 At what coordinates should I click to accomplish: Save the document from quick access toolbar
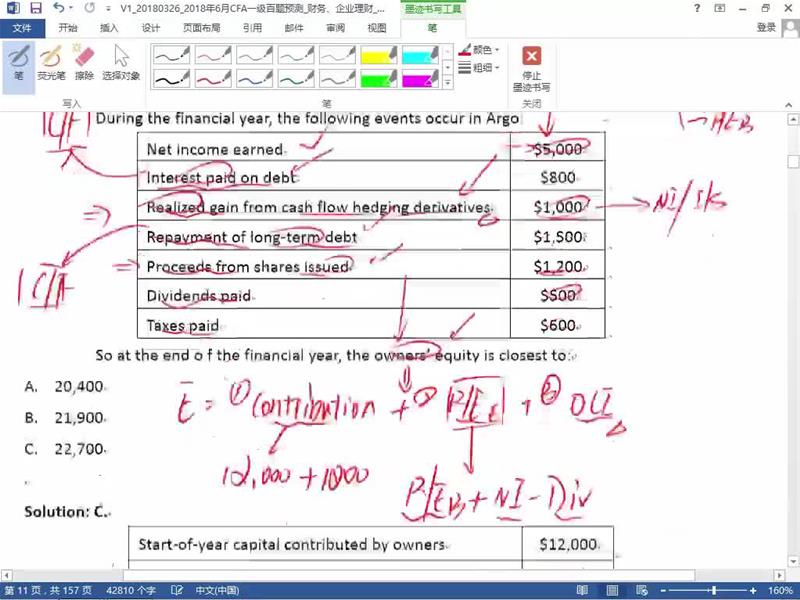pyautogui.click(x=36, y=8)
